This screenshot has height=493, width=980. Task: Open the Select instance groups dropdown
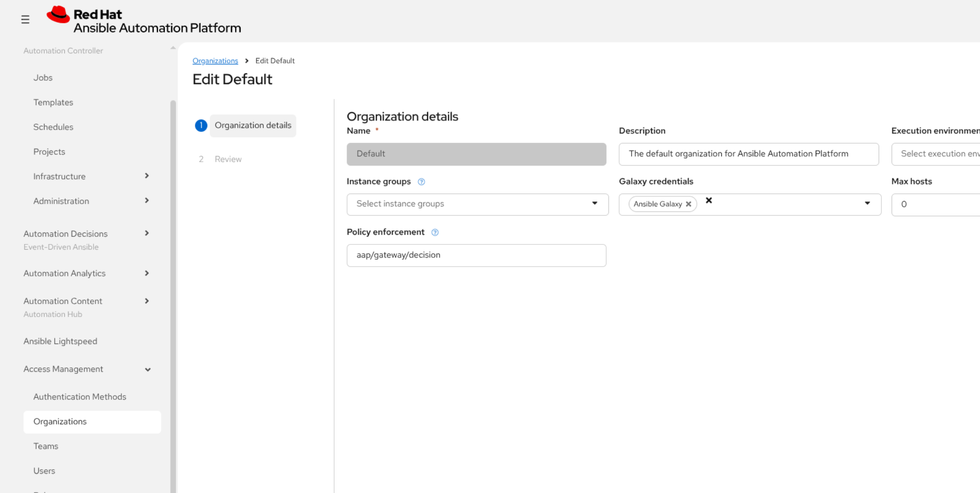pyautogui.click(x=478, y=204)
